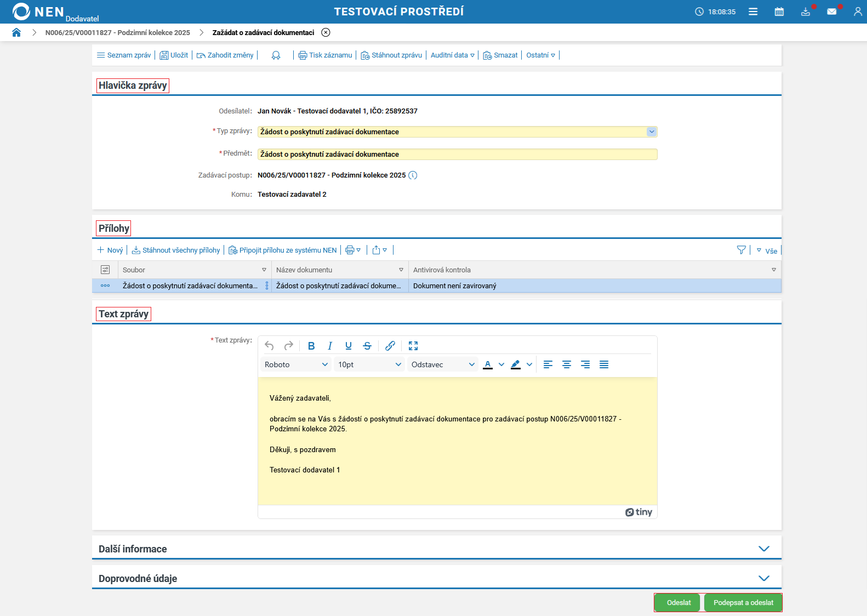Click the text color A swatch

(488, 364)
